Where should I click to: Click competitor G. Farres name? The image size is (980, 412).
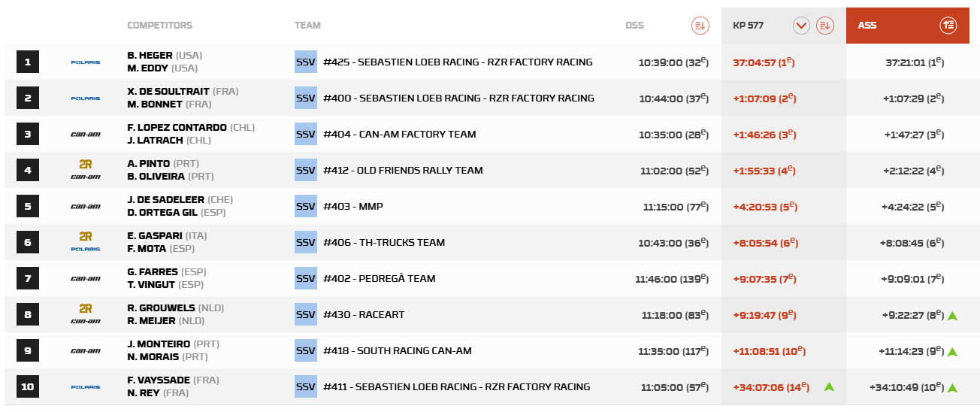tap(153, 272)
